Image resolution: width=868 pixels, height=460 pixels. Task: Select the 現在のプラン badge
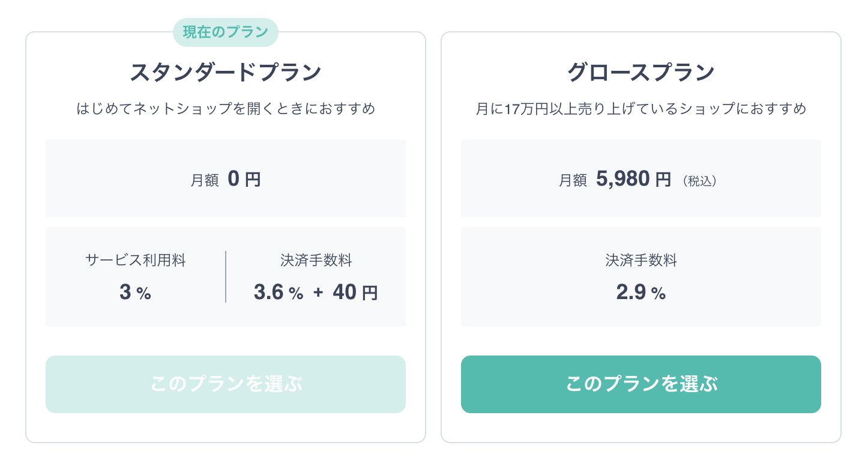(x=226, y=32)
